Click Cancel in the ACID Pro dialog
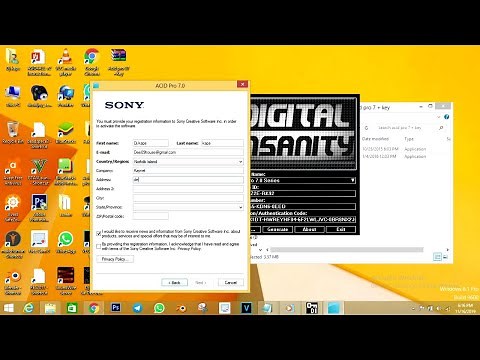 231,282
